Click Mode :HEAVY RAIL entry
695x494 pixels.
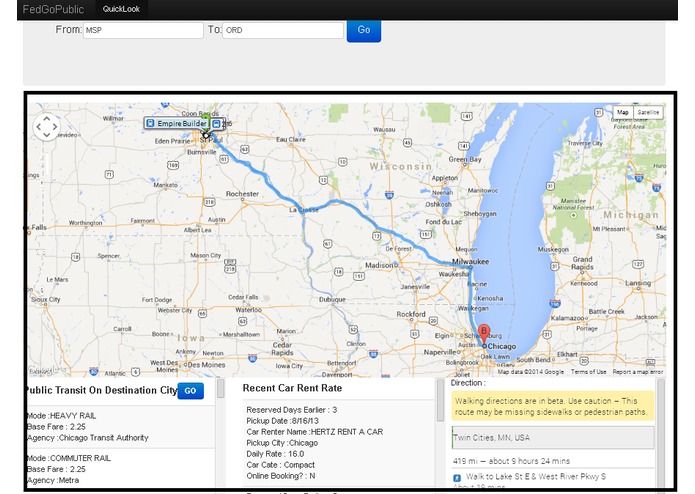pyautogui.click(x=62, y=416)
